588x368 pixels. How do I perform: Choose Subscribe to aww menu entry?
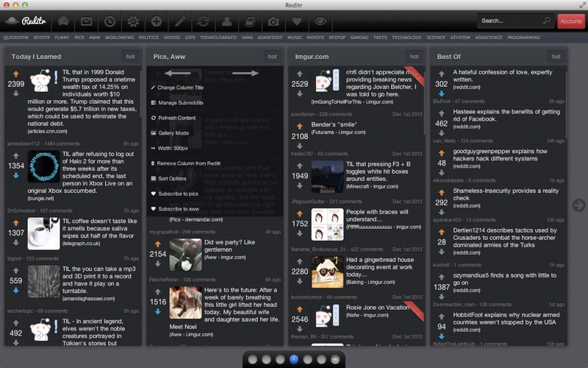[x=175, y=209]
